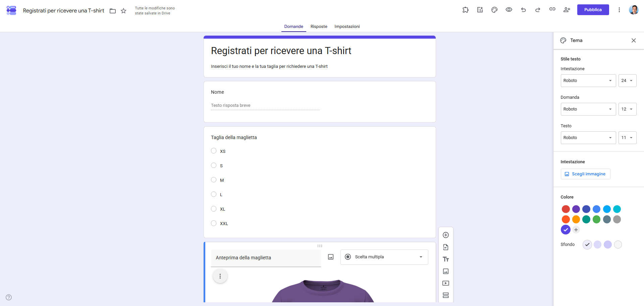The height and width of the screenshot is (306, 644).
Task: Edit the Anteprima della maglietta question title
Action: [x=266, y=258]
